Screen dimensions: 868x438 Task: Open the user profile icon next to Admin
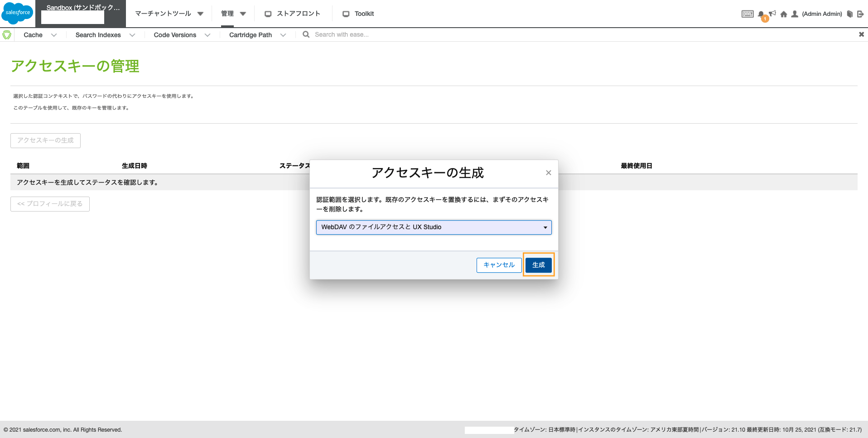(x=795, y=14)
